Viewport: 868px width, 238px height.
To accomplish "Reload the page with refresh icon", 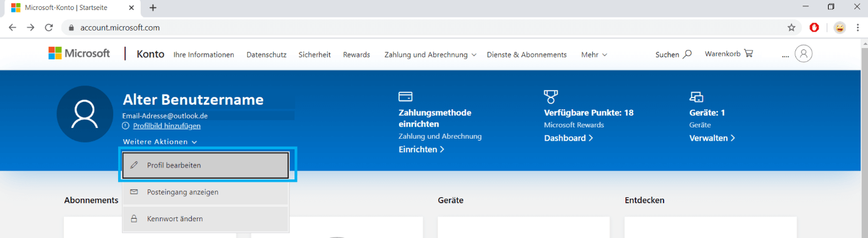I will tap(49, 27).
